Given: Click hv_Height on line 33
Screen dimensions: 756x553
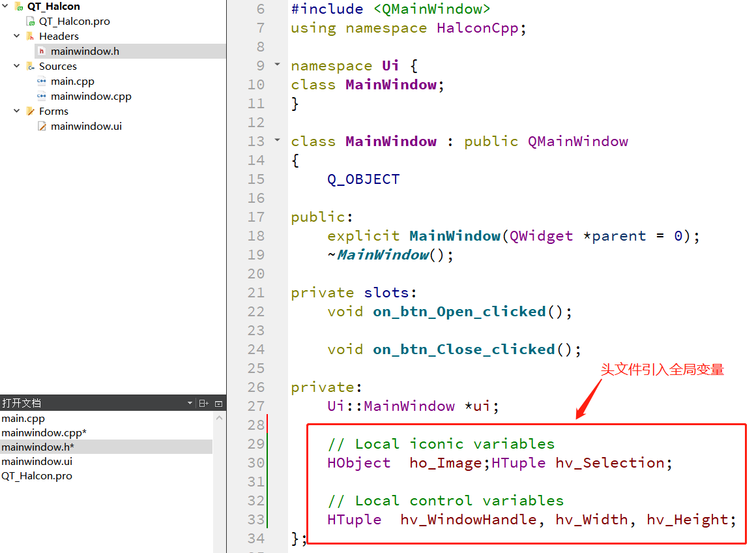Looking at the screenshot, I should [x=688, y=520].
